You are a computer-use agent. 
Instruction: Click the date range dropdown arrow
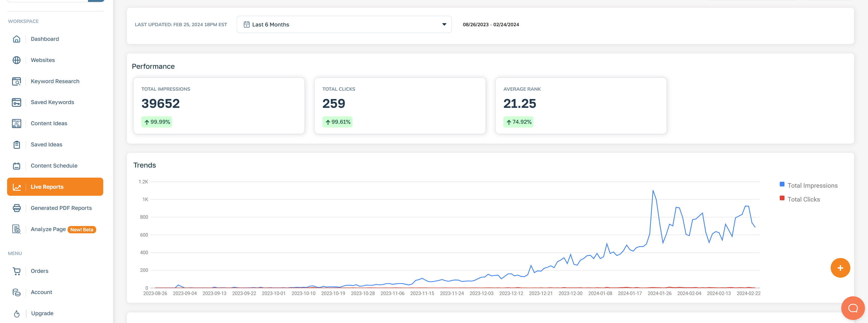point(444,24)
